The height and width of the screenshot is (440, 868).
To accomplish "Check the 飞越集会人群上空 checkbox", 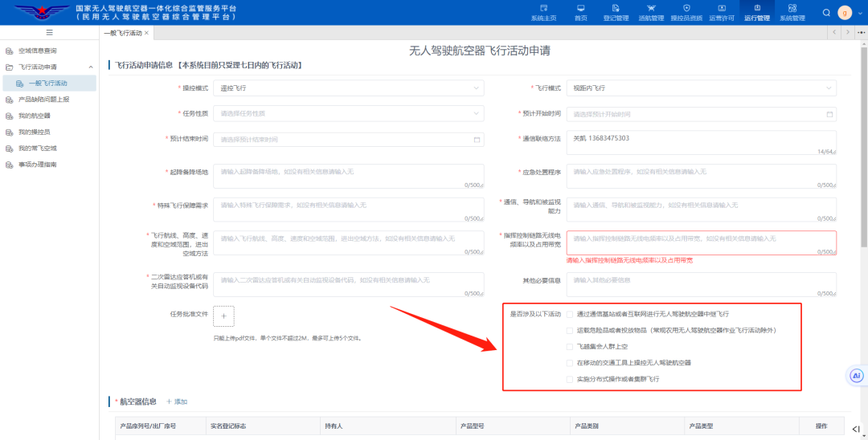I will pyautogui.click(x=570, y=346).
